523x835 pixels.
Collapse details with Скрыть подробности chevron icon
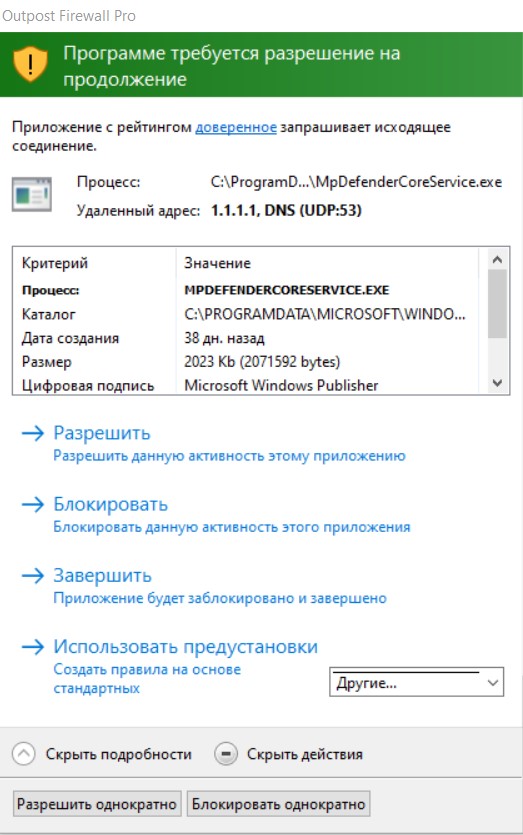point(23,754)
